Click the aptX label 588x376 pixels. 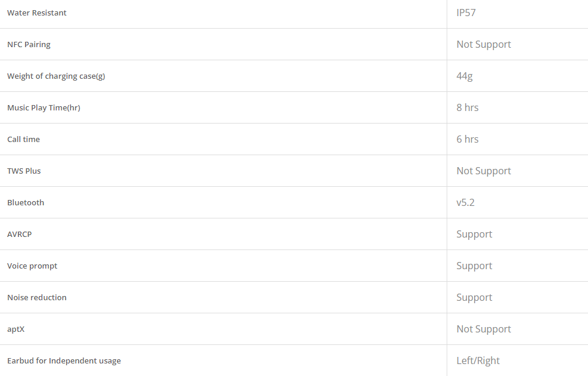pos(16,329)
